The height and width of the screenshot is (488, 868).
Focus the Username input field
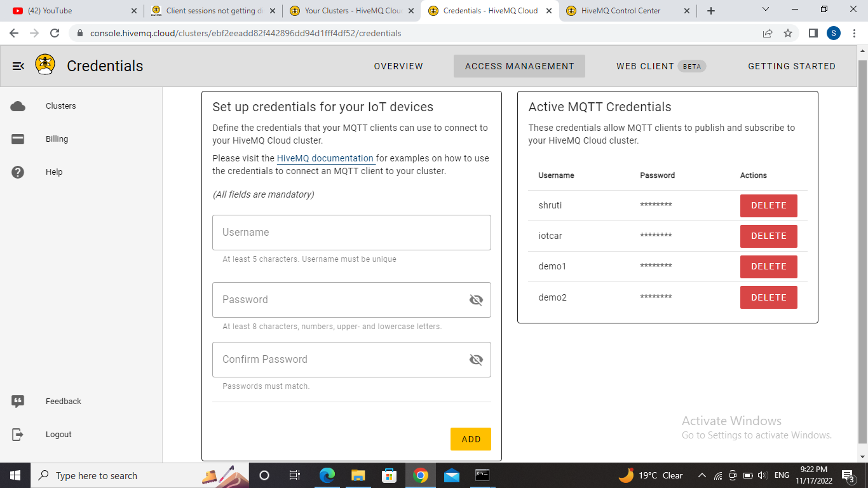click(351, 233)
